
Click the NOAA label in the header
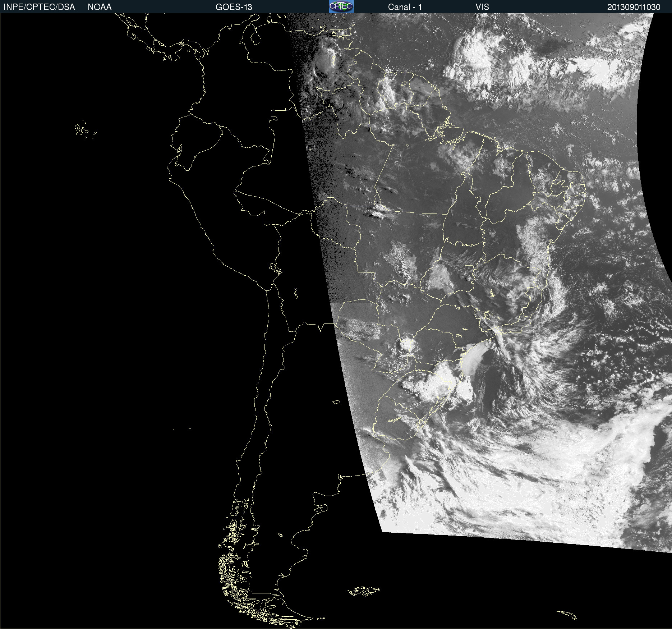click(x=100, y=7)
